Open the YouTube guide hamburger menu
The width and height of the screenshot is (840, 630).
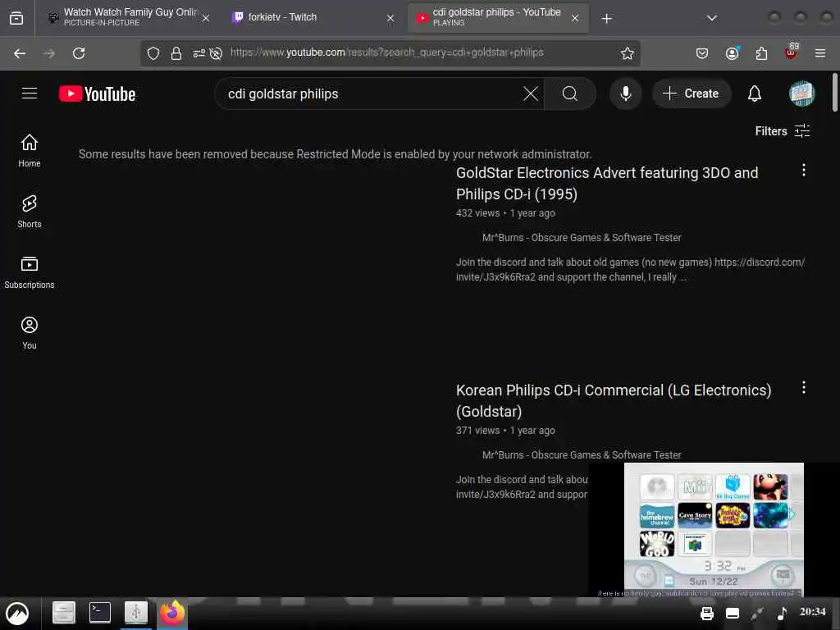pyautogui.click(x=30, y=94)
